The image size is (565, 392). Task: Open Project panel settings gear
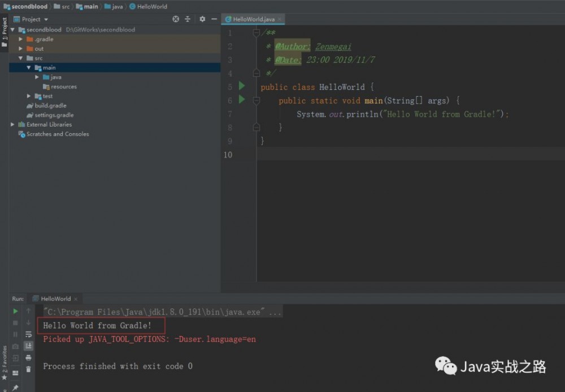(x=202, y=19)
